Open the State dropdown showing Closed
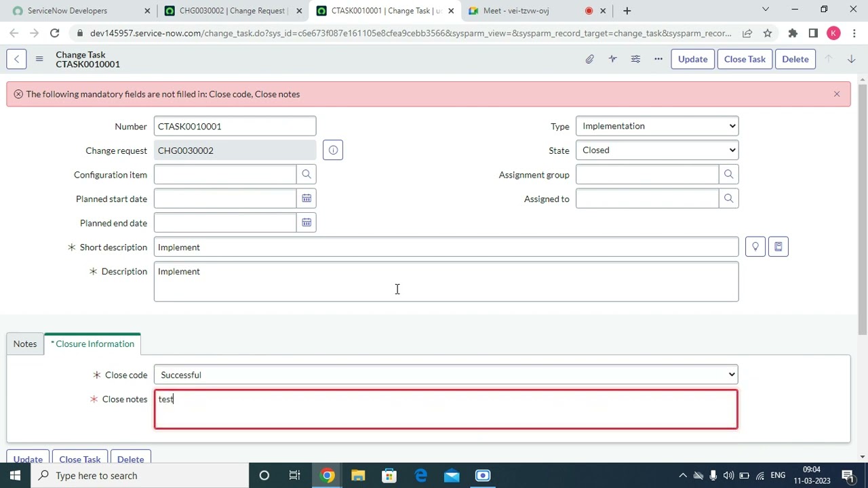868x488 pixels. tap(657, 150)
